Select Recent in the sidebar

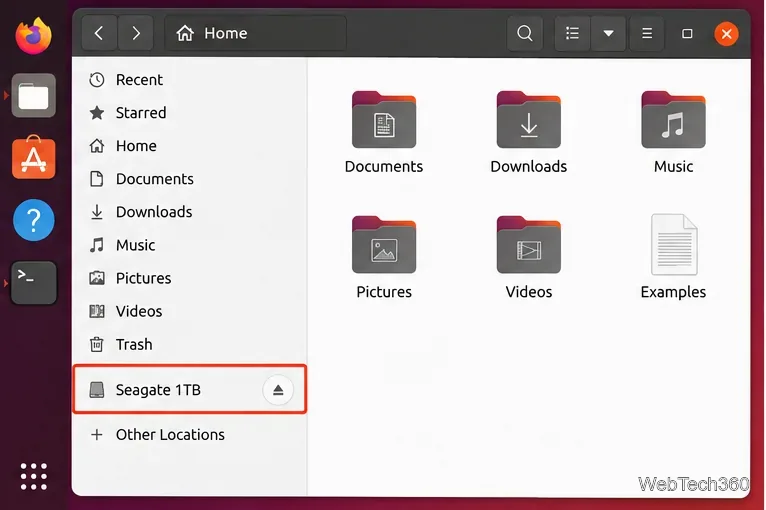(x=190, y=80)
